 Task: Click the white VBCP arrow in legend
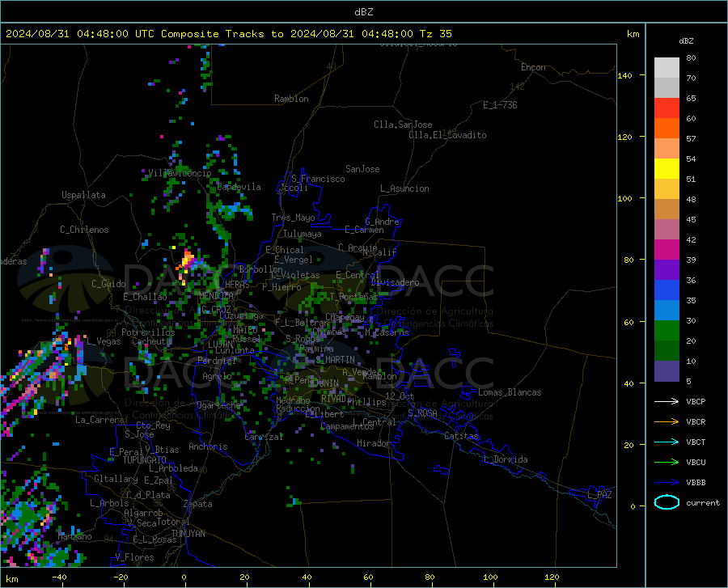point(667,401)
